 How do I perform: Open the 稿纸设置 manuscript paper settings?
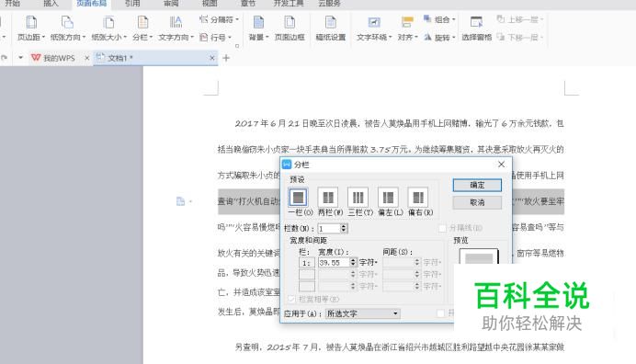(x=331, y=28)
